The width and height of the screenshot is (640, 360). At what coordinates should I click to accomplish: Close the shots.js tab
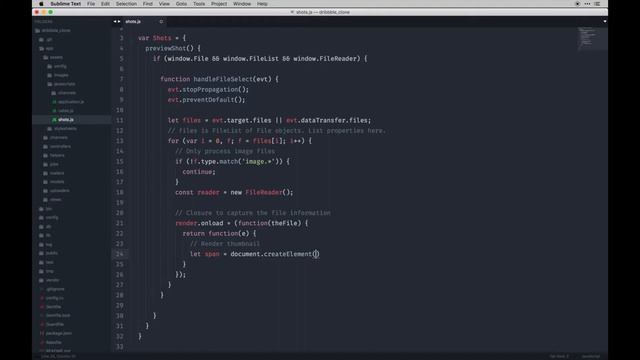(x=161, y=21)
